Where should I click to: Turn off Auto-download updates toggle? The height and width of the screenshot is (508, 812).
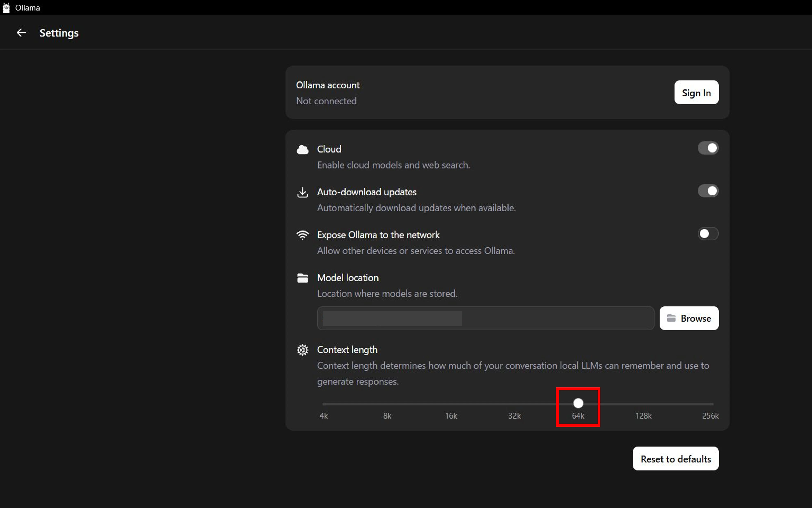[x=708, y=191]
